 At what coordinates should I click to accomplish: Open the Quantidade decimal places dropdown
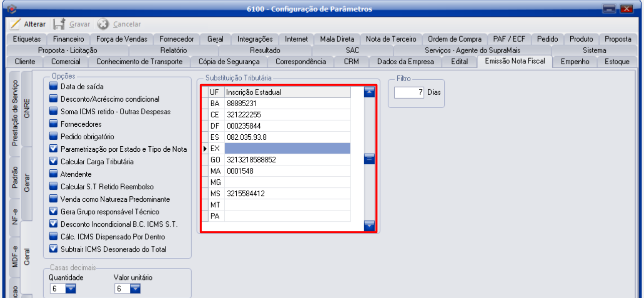[70, 288]
